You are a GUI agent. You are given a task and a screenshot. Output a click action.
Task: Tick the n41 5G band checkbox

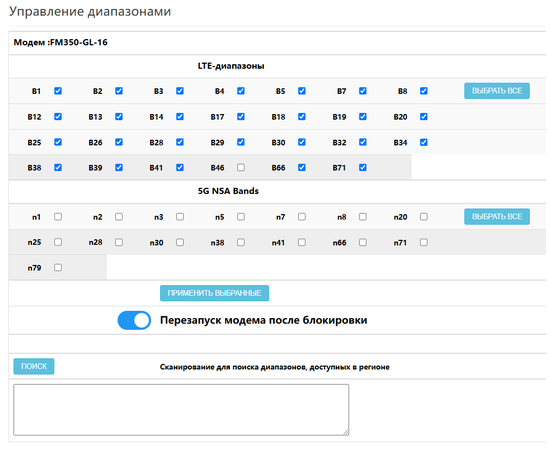pos(302,242)
